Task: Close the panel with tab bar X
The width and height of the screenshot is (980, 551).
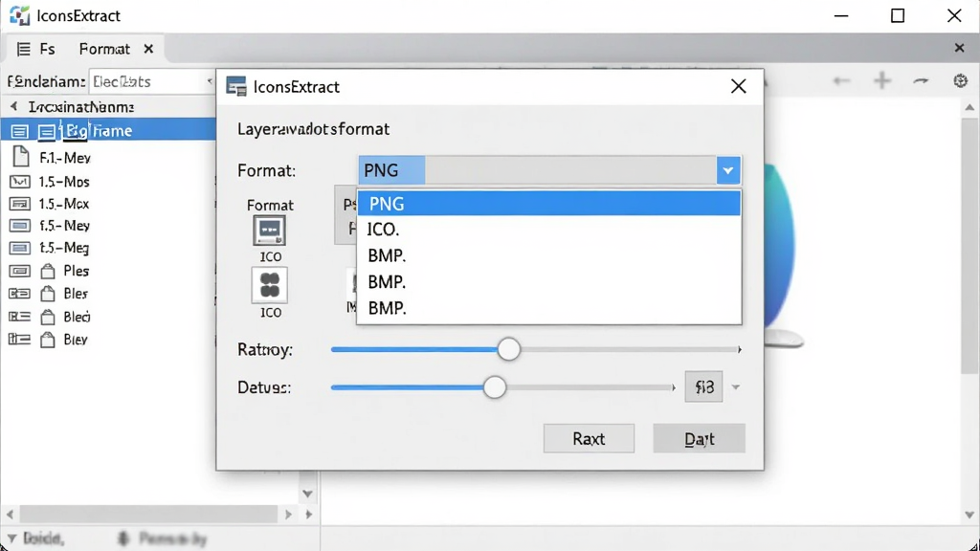Action: [x=959, y=48]
